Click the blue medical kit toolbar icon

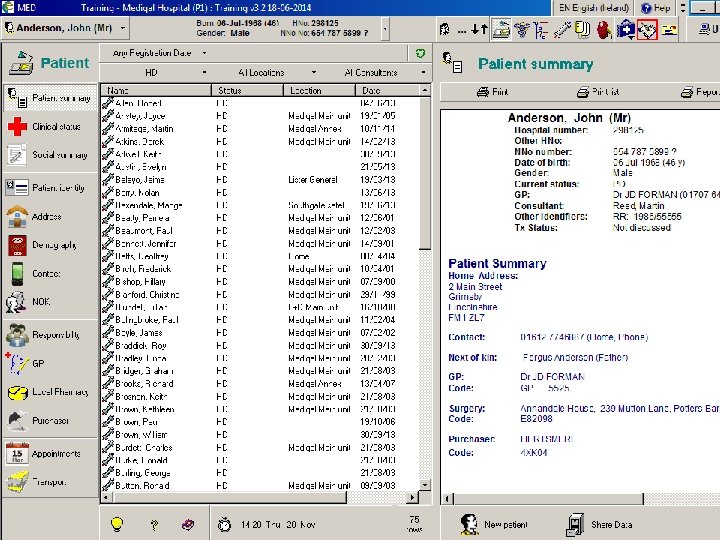click(x=625, y=30)
